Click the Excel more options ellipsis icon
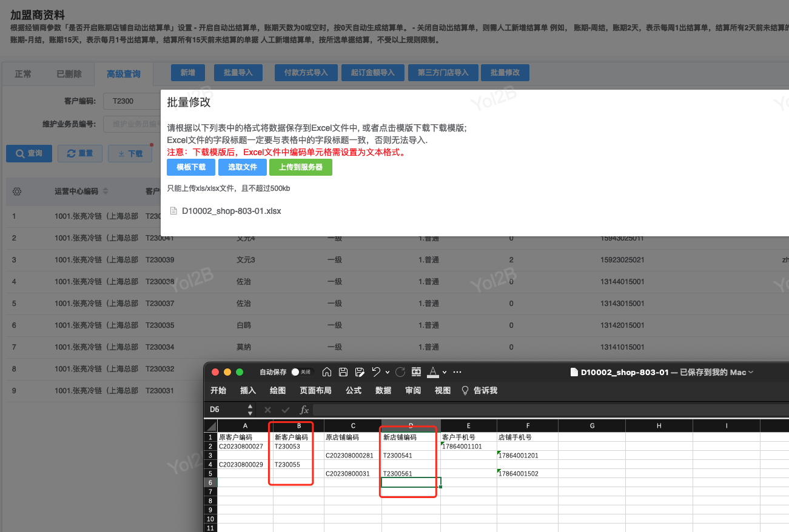Screen dimensions: 789x532 (x=457, y=372)
